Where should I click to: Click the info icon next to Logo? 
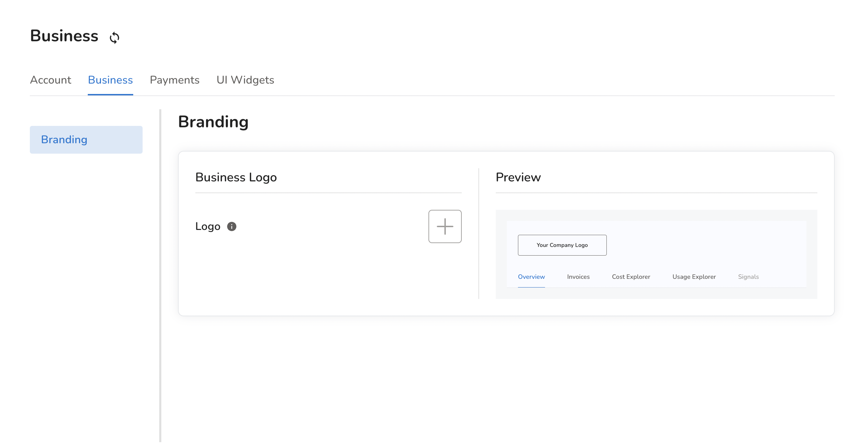coord(231,226)
